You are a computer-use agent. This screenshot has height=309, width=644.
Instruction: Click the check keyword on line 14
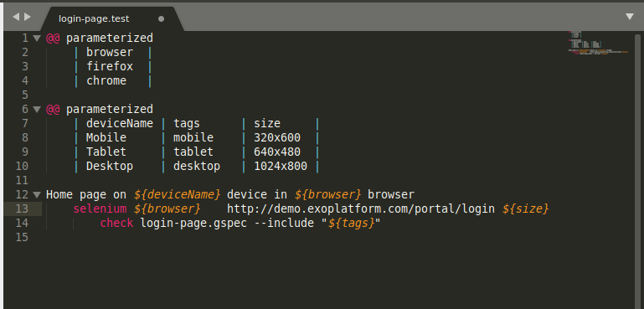point(116,223)
